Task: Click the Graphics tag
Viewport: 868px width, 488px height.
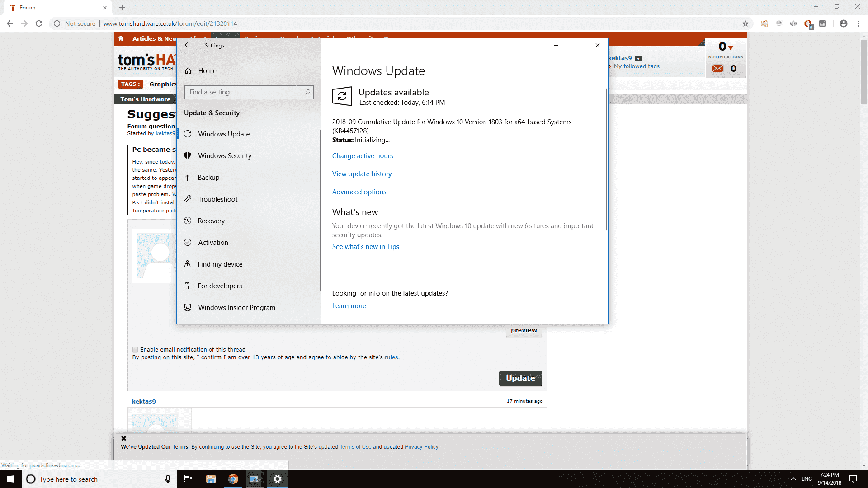Action: (x=163, y=84)
